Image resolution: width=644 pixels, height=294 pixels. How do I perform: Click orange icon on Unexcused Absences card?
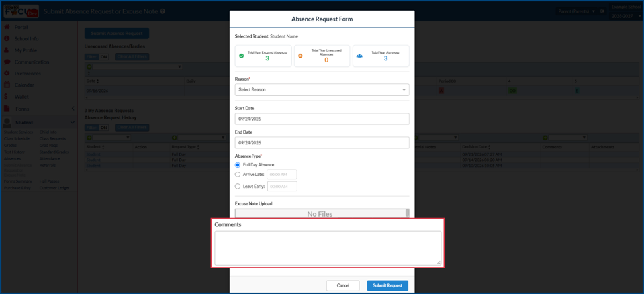click(300, 56)
